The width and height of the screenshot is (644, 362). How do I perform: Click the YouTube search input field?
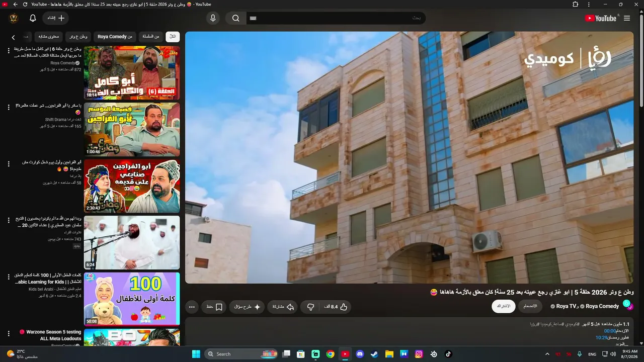[x=336, y=18]
